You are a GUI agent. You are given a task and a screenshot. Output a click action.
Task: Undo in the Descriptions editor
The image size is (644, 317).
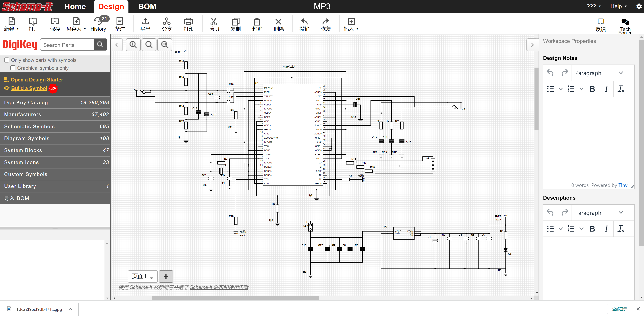(x=550, y=213)
